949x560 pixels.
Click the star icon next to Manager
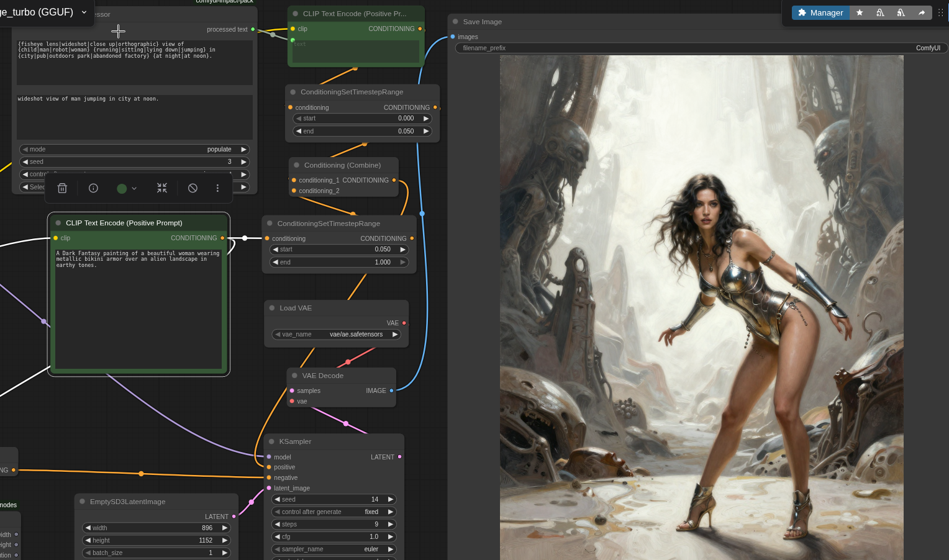click(860, 12)
